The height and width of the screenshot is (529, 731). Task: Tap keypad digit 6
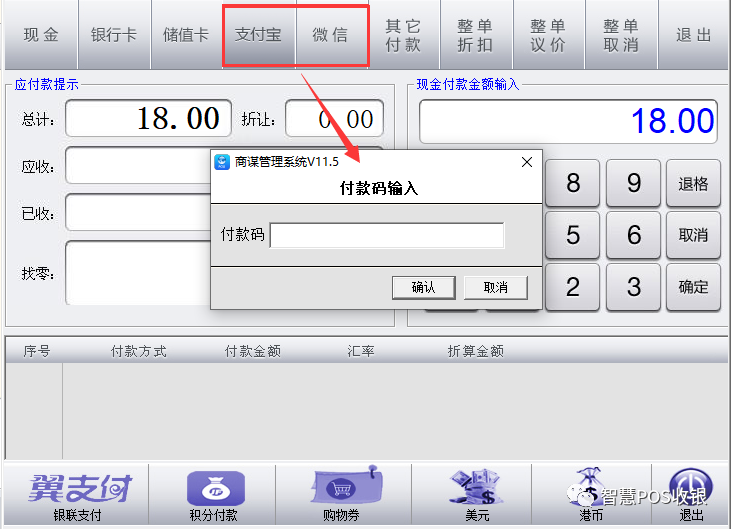point(633,235)
